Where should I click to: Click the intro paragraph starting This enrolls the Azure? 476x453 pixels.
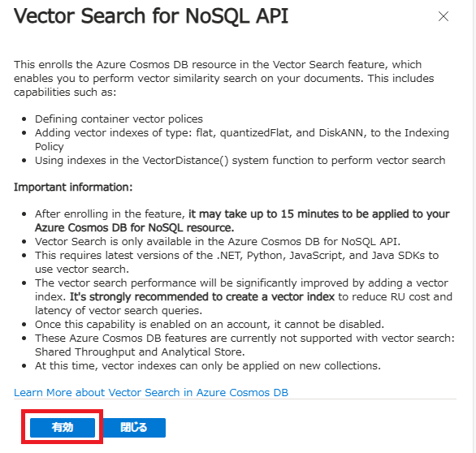(224, 78)
